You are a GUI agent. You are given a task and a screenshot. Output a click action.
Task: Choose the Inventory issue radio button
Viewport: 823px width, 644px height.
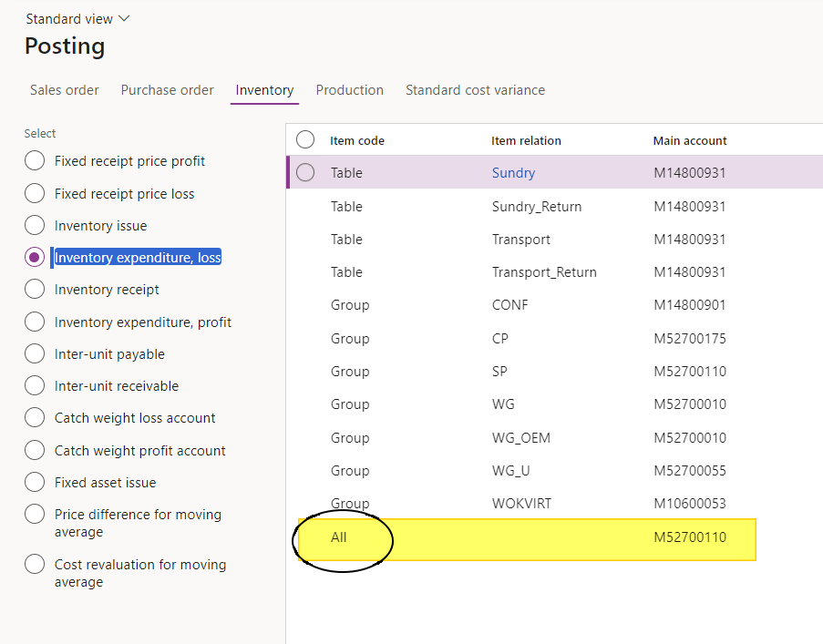pos(35,226)
